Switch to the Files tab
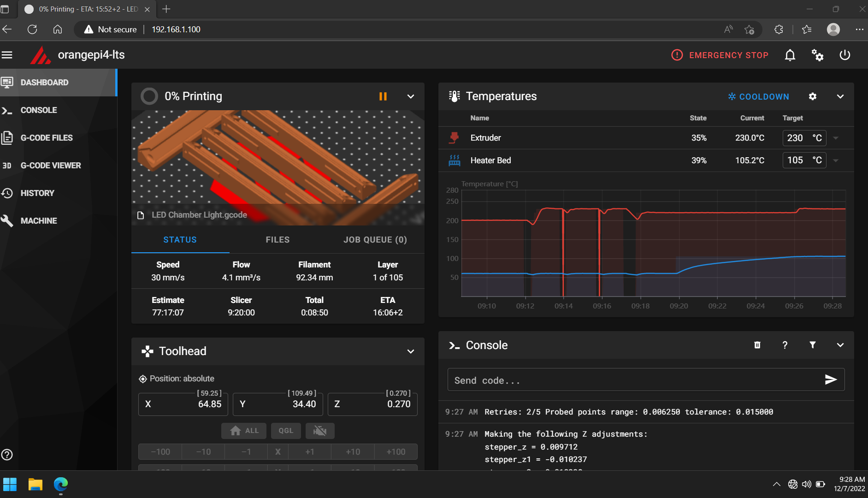The height and width of the screenshot is (498, 868). coord(278,240)
